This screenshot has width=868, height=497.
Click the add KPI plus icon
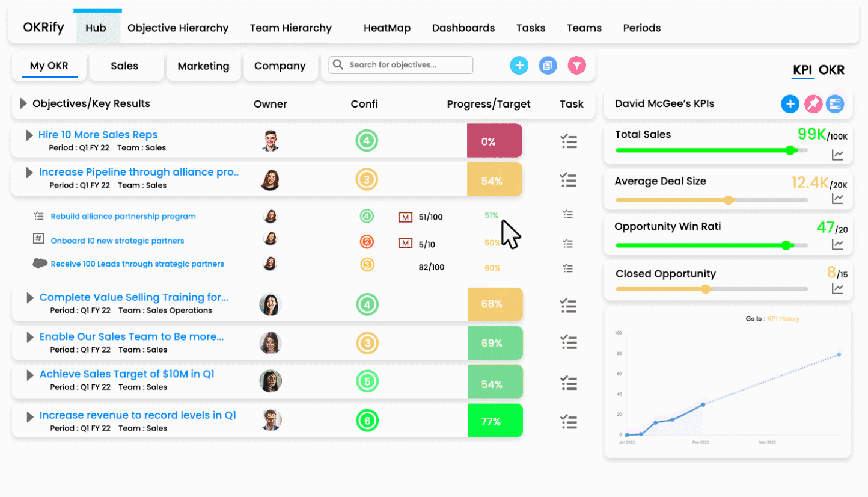(x=790, y=103)
